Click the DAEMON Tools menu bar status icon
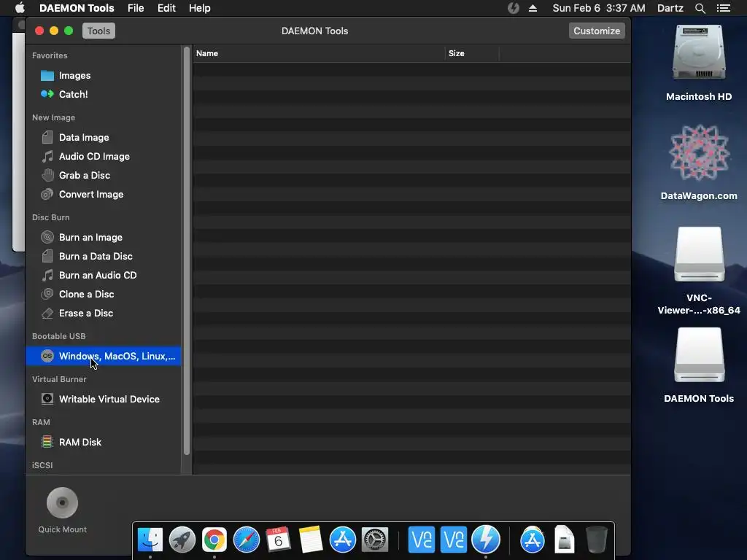 [x=513, y=8]
